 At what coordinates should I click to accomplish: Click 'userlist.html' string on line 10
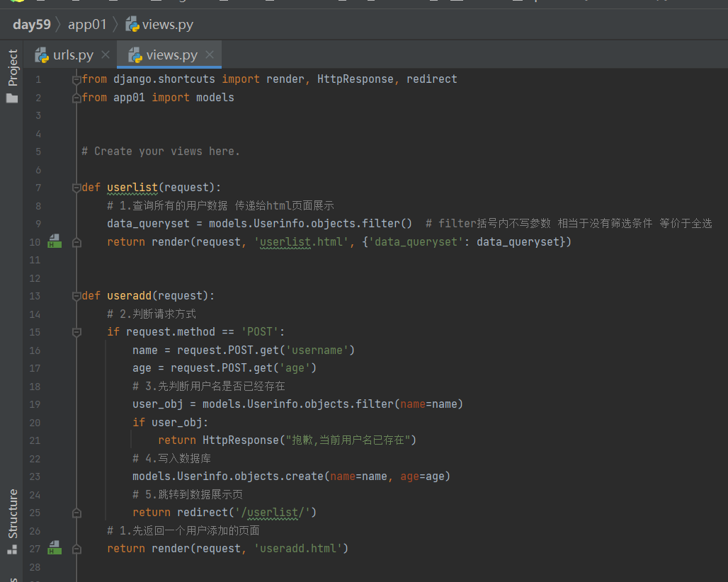(301, 242)
